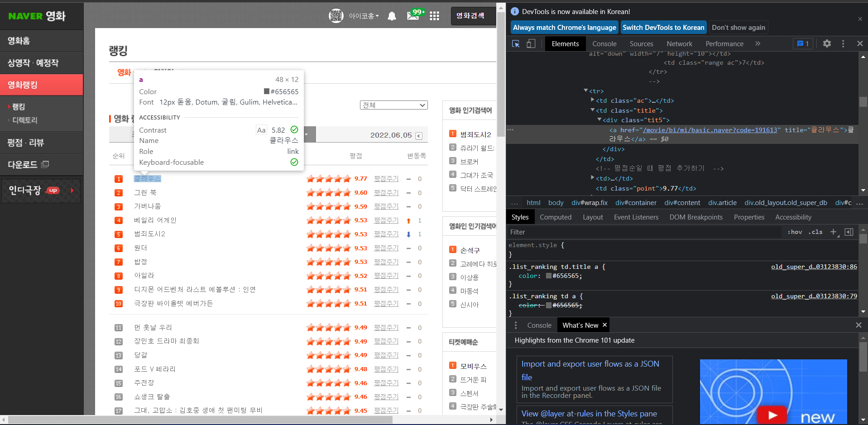Click div#container in breadcrumb
This screenshot has height=425, width=868.
tap(636, 203)
